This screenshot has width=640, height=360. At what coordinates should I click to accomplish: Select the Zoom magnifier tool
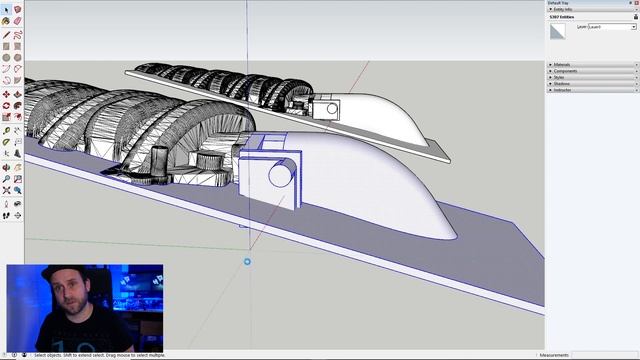pyautogui.click(x=6, y=179)
